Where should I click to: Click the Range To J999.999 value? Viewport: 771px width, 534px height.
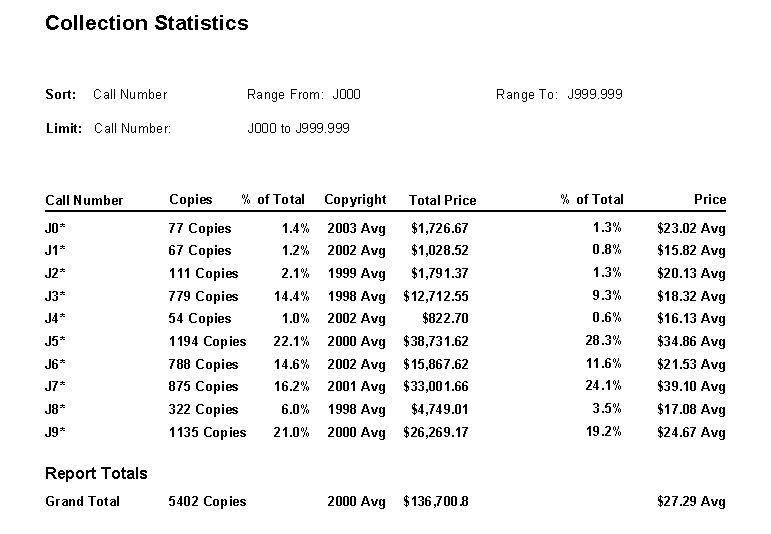(x=595, y=95)
